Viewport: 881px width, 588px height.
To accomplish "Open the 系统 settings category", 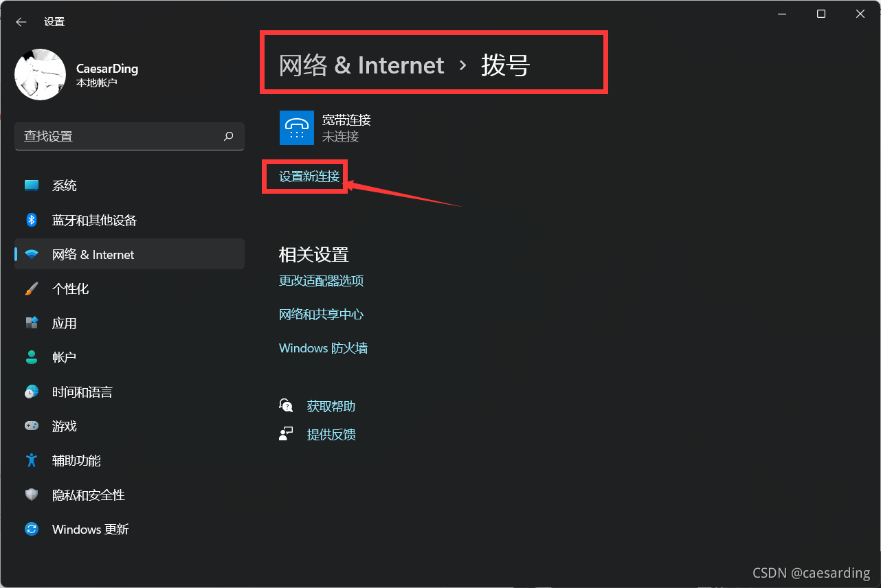I will 129,185.
